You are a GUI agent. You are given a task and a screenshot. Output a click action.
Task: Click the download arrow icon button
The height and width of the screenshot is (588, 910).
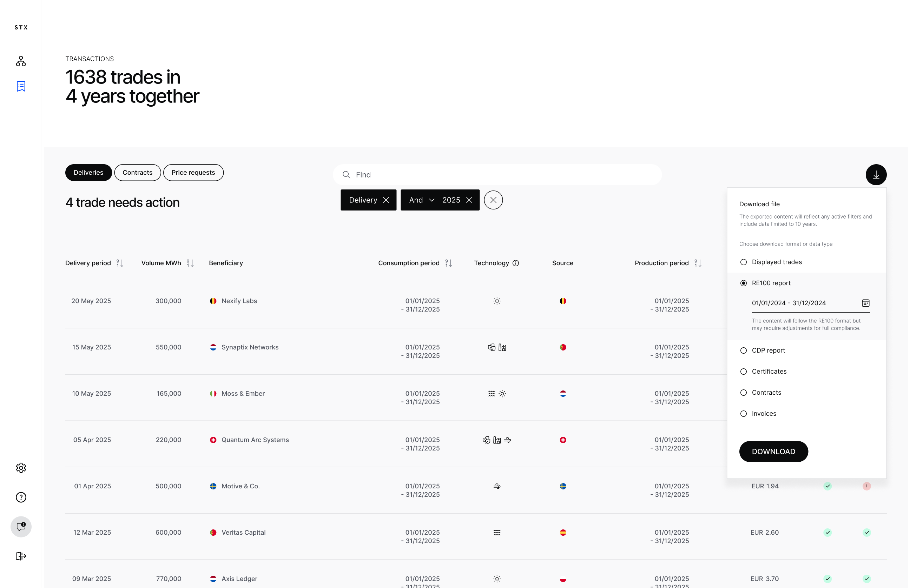pyautogui.click(x=876, y=175)
